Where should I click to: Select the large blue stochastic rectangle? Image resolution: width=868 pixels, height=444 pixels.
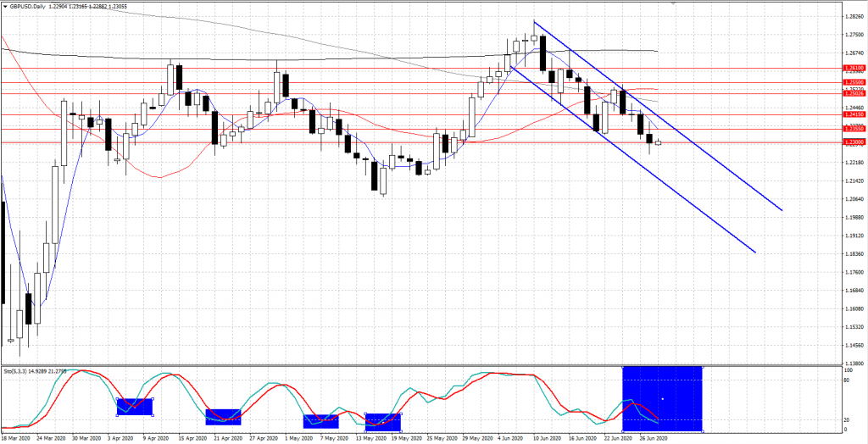tap(662, 398)
